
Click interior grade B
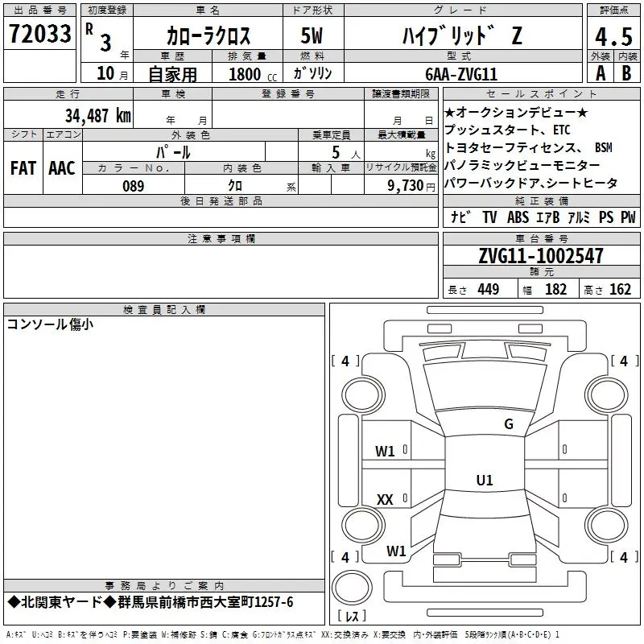626,73
